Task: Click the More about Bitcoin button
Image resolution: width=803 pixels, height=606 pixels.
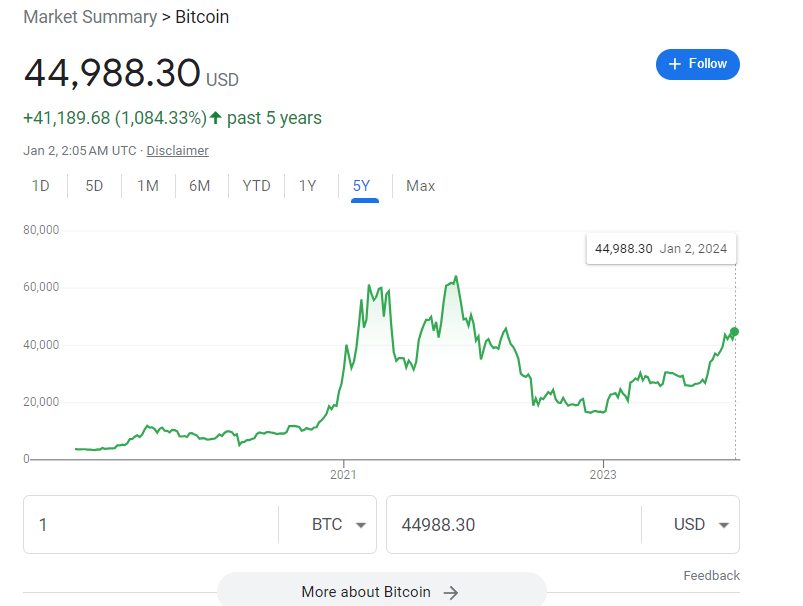Action: coord(382,590)
